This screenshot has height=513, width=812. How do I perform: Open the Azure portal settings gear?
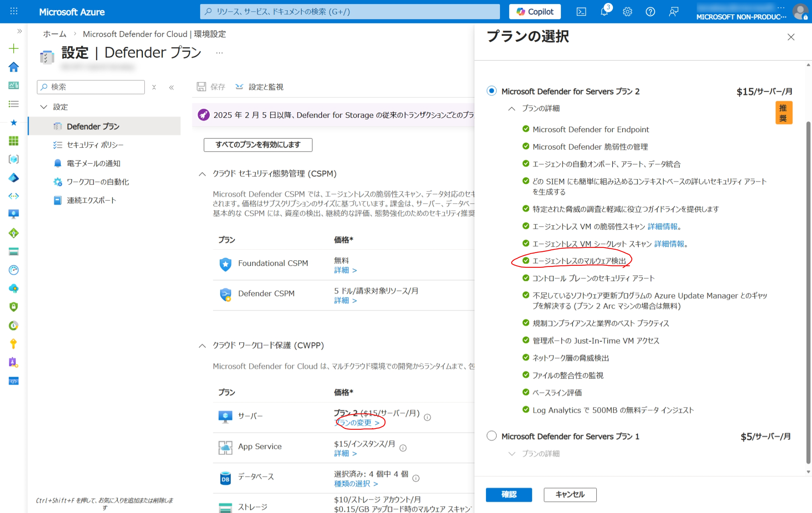(x=627, y=12)
